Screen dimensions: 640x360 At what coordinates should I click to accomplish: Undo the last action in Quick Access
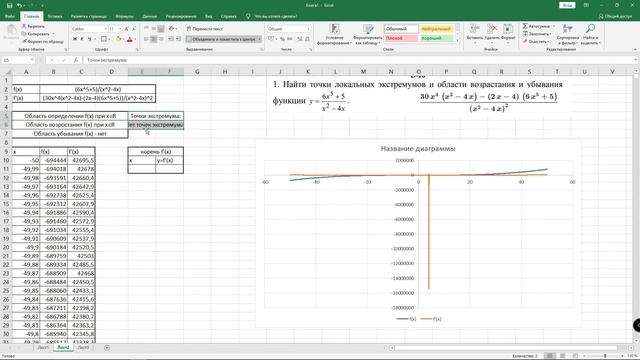[x=19, y=5]
